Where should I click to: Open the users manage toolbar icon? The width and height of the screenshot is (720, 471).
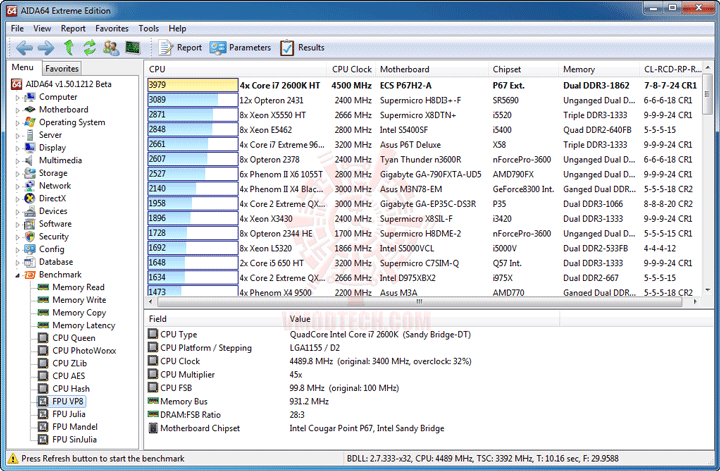pos(111,47)
